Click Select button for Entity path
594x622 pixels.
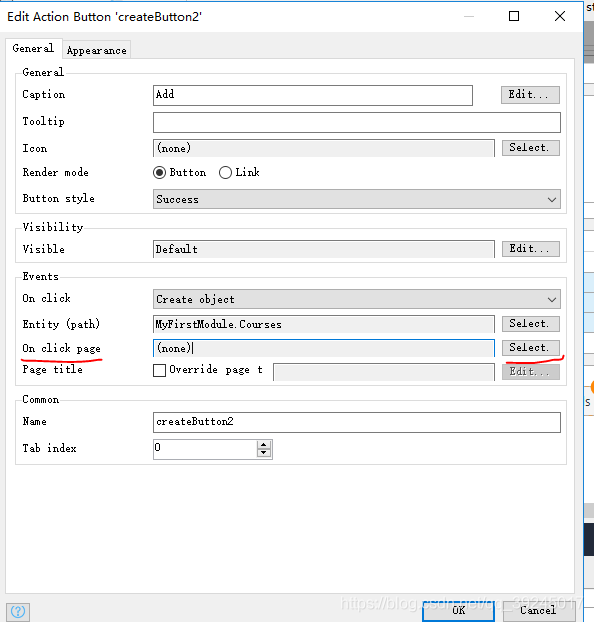(x=531, y=324)
